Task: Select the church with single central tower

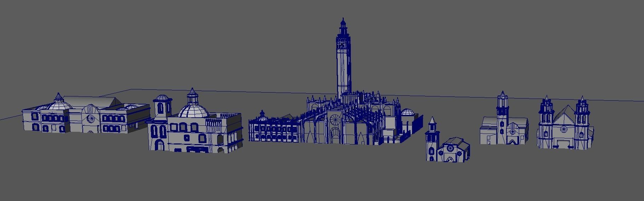Action: pyautogui.click(x=504, y=118)
